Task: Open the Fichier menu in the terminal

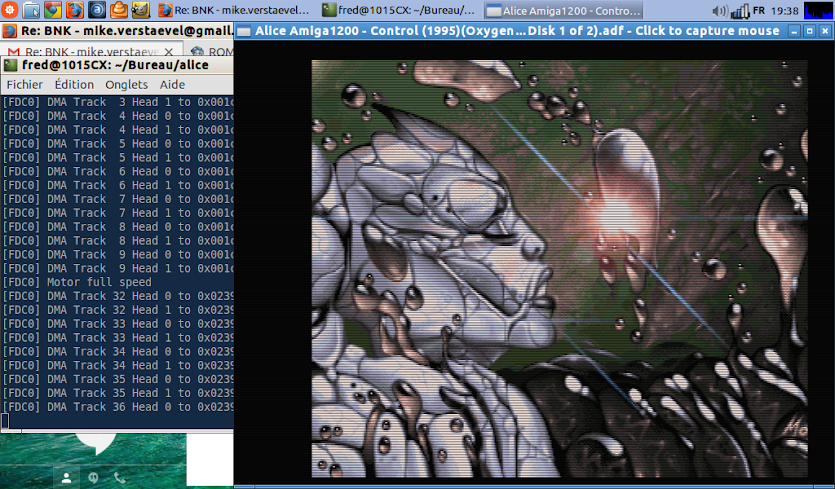Action: [x=24, y=85]
